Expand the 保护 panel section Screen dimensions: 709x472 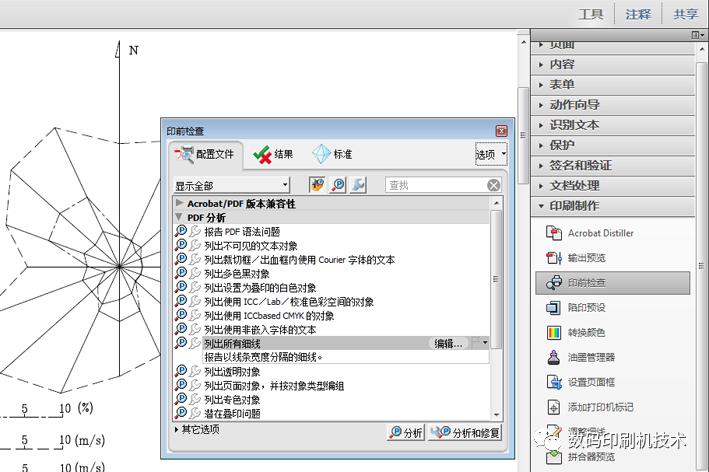(x=613, y=146)
